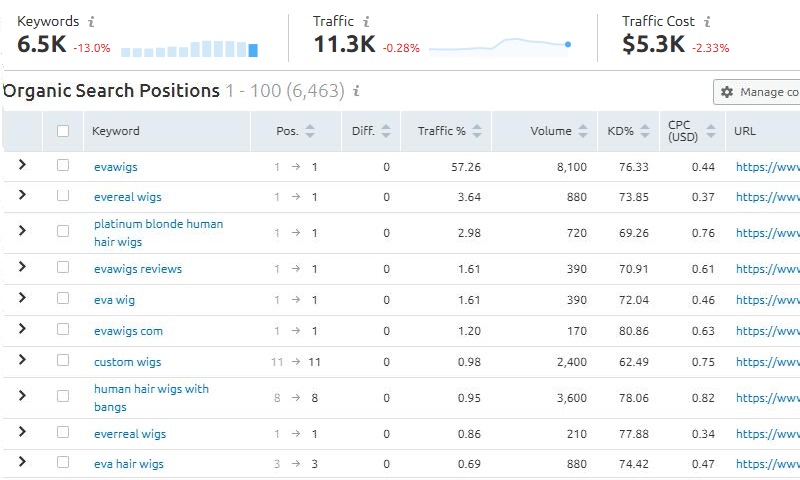Image resolution: width=800 pixels, height=480 pixels.
Task: Click the Traffic Cost info icon
Action: pos(707,21)
